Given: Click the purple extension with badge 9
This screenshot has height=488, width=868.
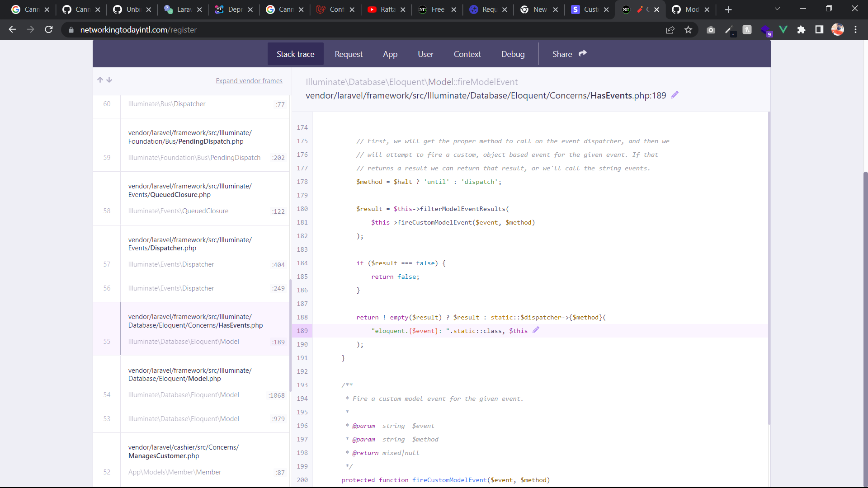Looking at the screenshot, I should point(766,29).
